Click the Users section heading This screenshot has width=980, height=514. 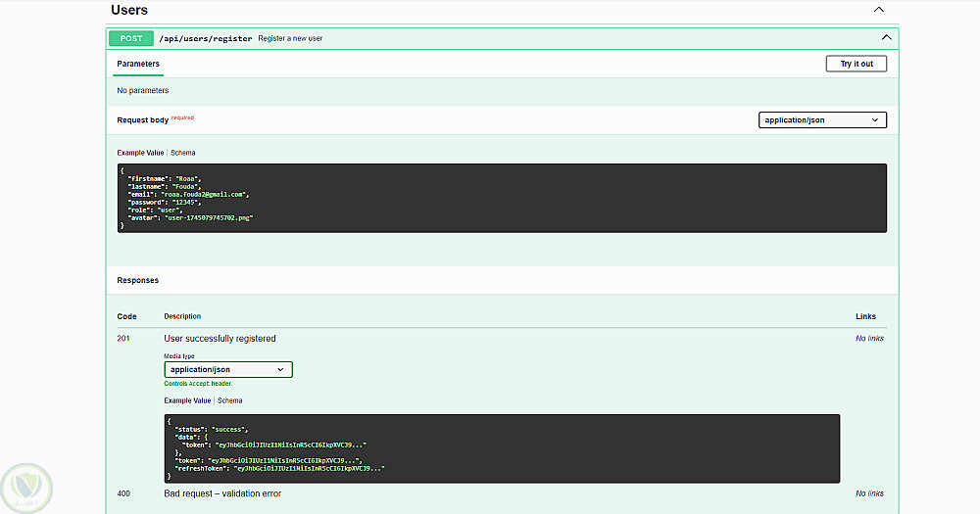(x=129, y=10)
